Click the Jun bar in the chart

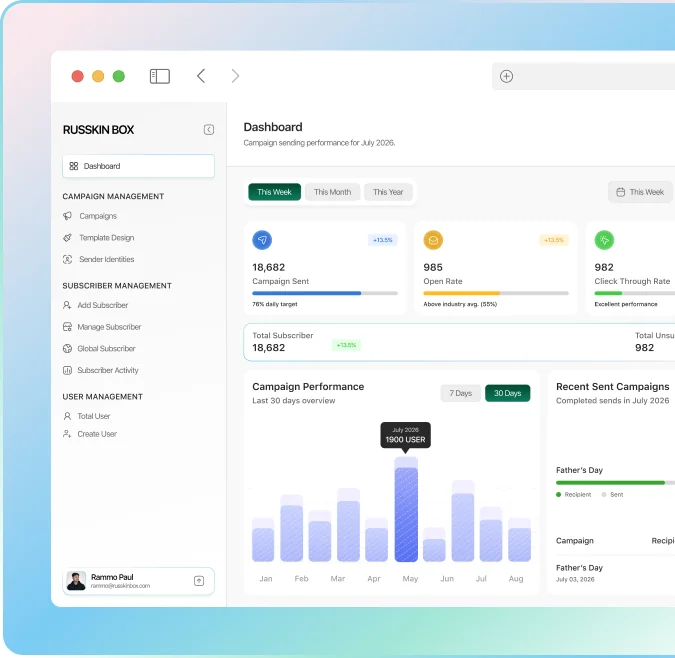tap(434, 545)
